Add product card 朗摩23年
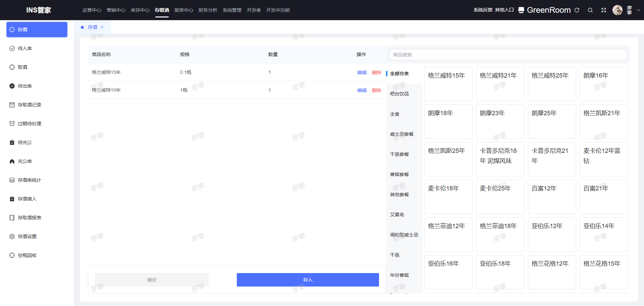 click(500, 122)
